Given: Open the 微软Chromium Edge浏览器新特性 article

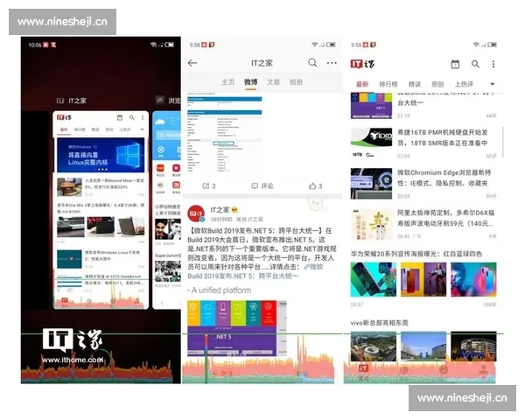Looking at the screenshot, I should tap(423, 183).
